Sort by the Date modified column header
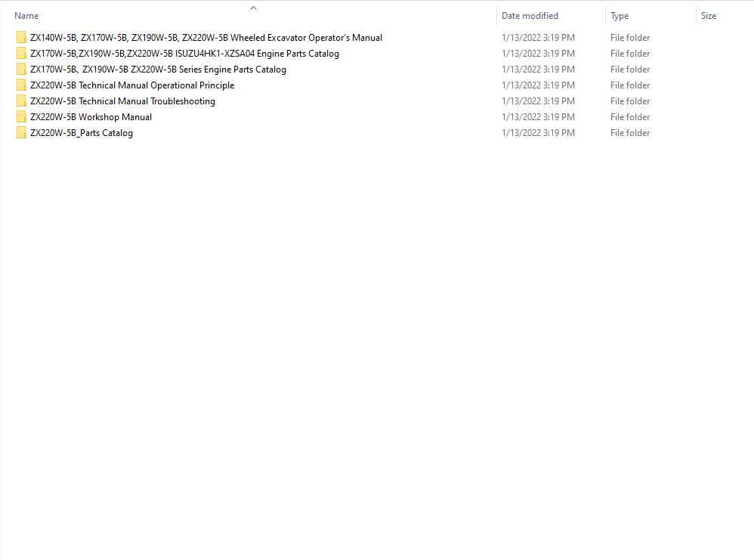Viewport: 754px width, 560px height. point(530,16)
